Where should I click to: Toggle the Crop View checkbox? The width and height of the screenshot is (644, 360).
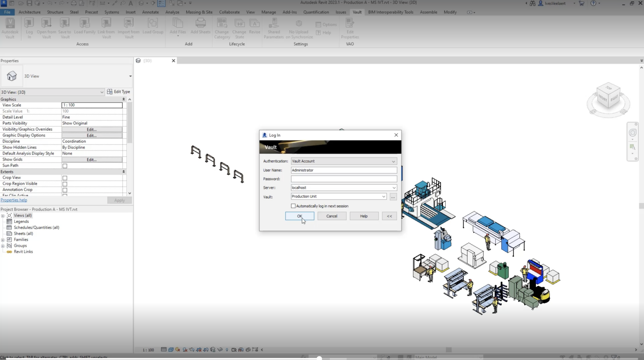[x=65, y=178]
